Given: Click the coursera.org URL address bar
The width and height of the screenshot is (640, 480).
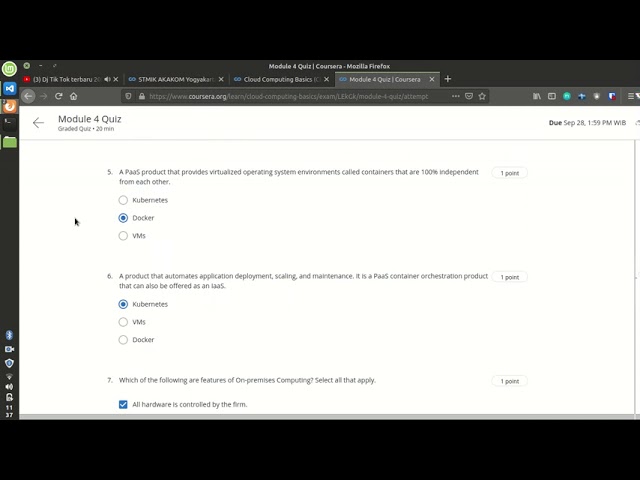Looking at the screenshot, I should [x=288, y=96].
